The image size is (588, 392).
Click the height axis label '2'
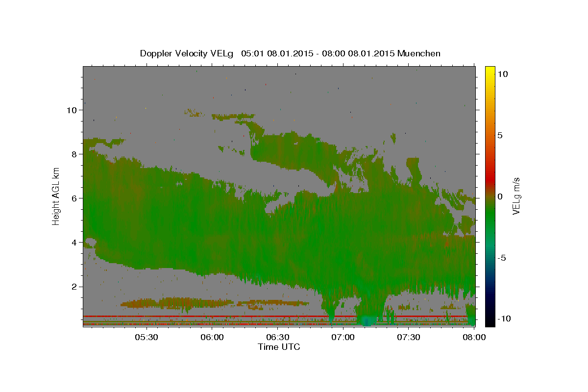pos(74,286)
